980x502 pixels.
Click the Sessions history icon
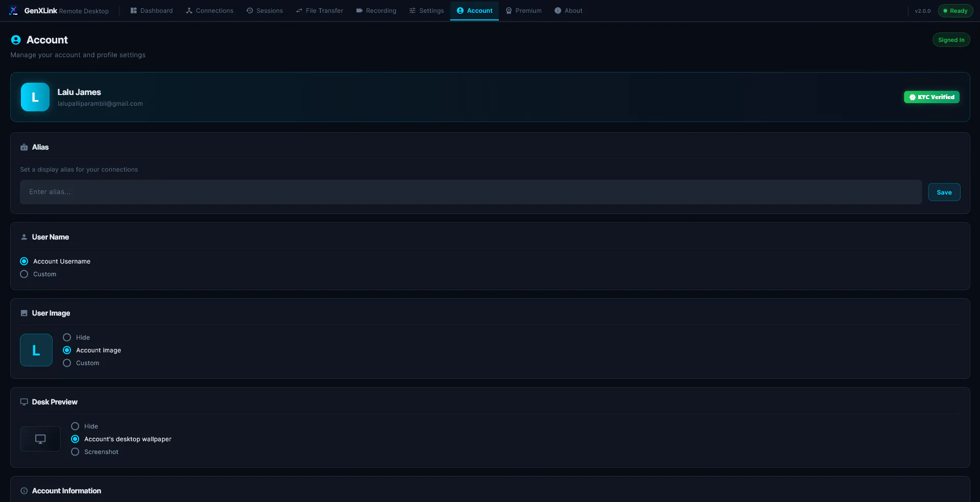[x=250, y=11]
